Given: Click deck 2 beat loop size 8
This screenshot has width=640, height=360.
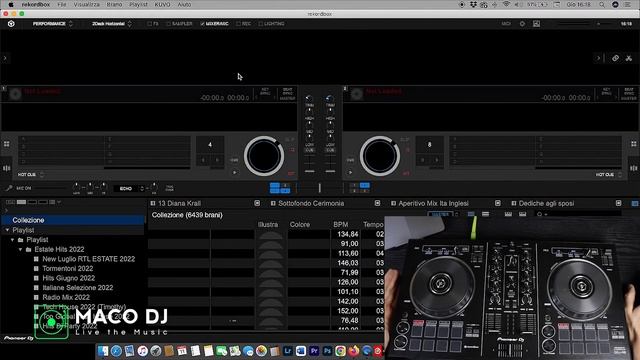Looking at the screenshot, I should point(429,144).
